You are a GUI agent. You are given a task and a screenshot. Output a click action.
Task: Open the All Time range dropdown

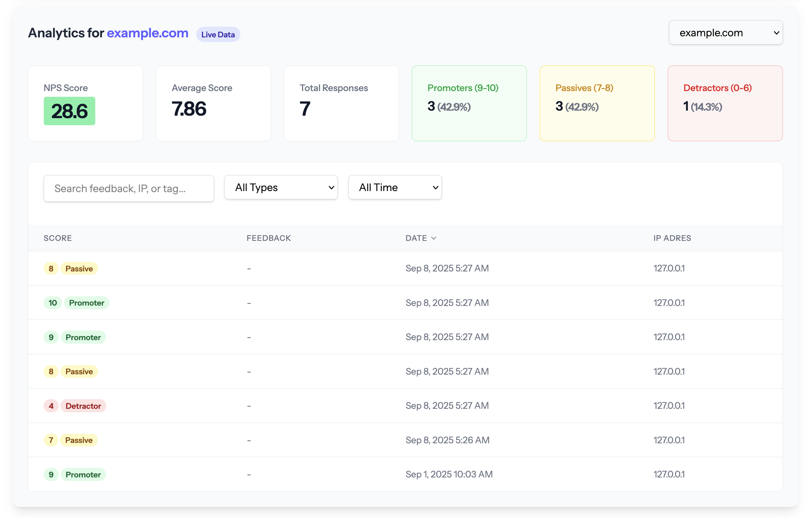coord(395,187)
